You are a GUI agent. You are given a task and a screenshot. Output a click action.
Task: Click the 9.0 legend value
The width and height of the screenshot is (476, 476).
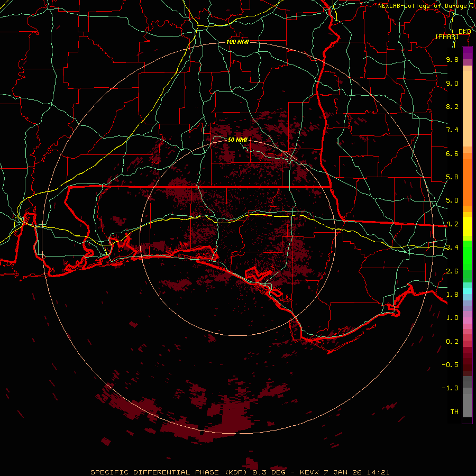coord(452,83)
